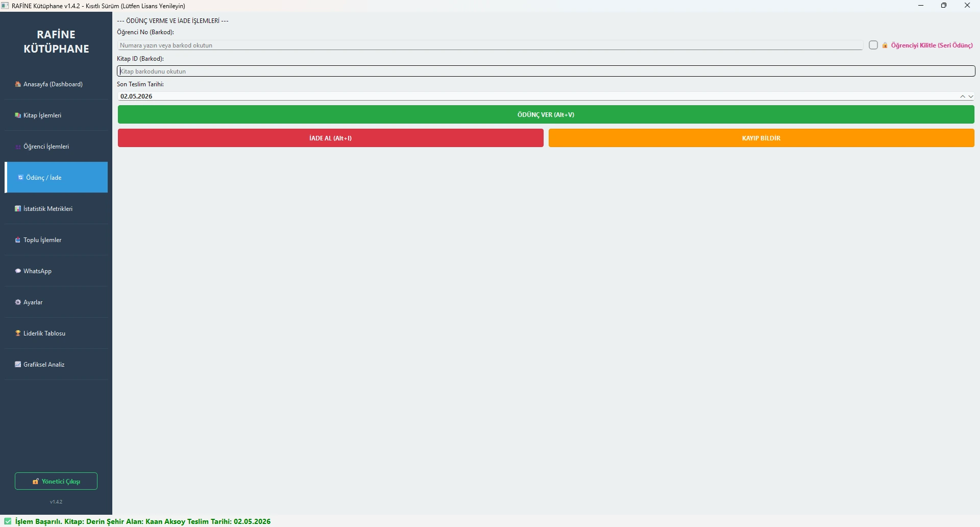Viewport: 980px width, 527px height.
Task: Restore down the application window
Action: (x=944, y=6)
